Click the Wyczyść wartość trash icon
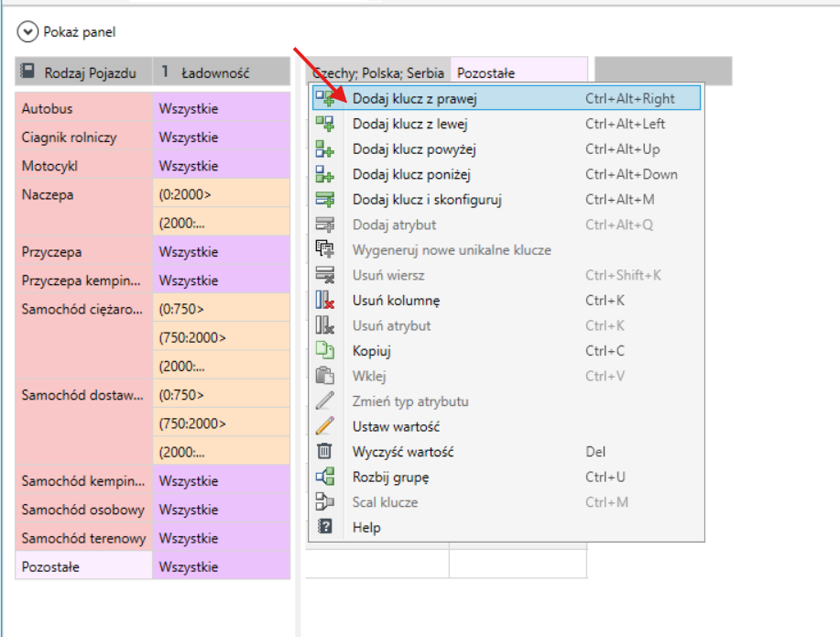This screenshot has height=637, width=840. tap(324, 451)
